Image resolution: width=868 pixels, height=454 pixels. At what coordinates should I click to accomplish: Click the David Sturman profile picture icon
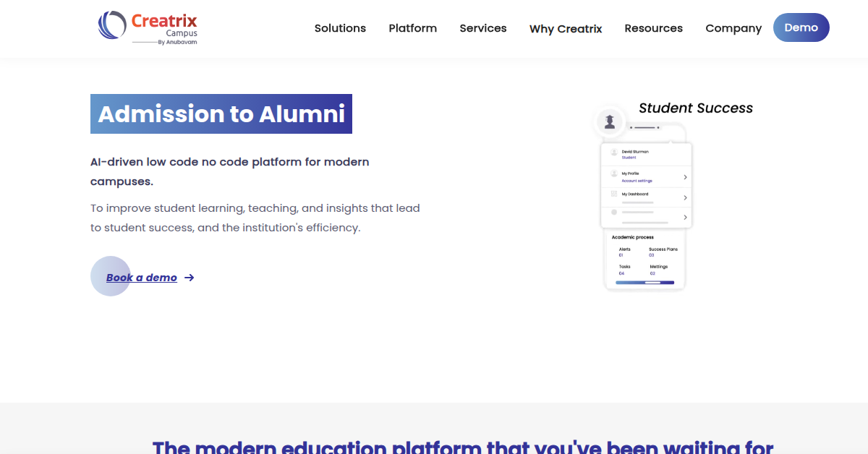[x=614, y=153]
